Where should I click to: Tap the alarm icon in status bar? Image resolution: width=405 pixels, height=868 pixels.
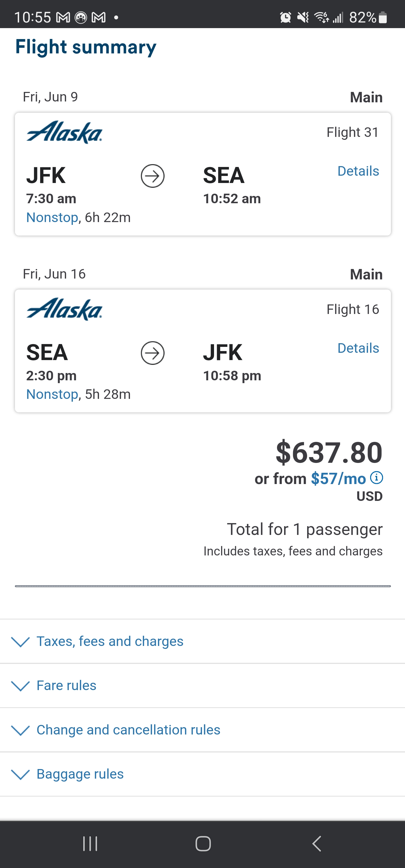coord(285,17)
